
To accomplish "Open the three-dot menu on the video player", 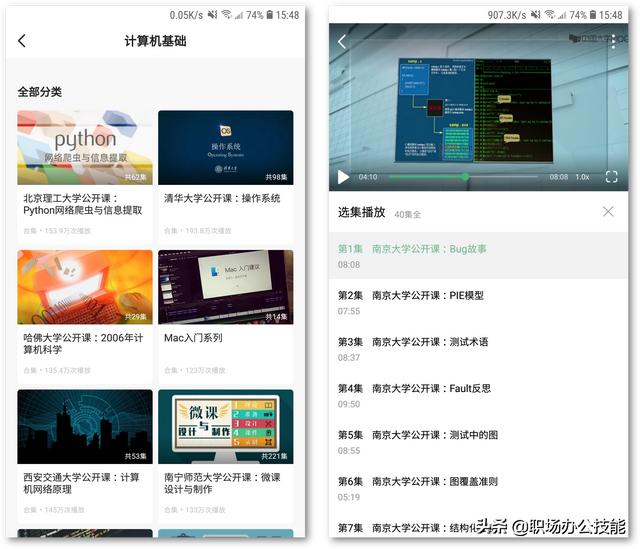I will pyautogui.click(x=613, y=41).
